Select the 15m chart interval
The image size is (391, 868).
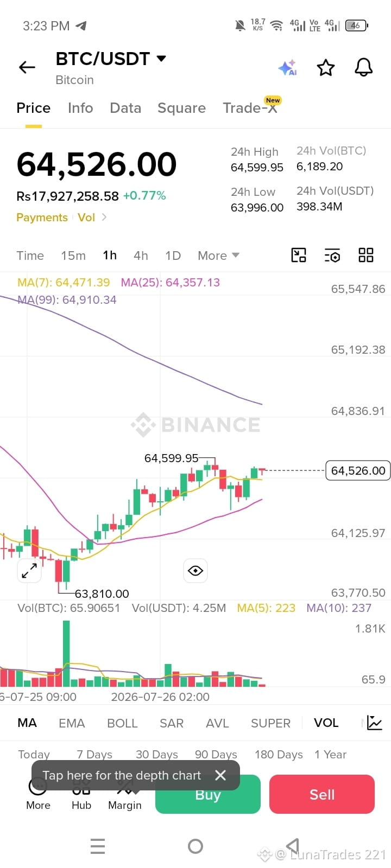[x=73, y=256]
